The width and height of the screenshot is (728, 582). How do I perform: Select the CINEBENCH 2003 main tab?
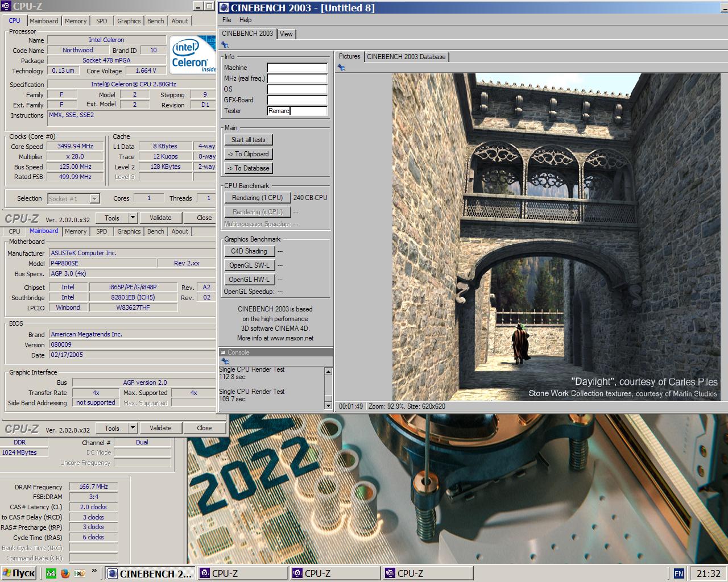coord(247,34)
